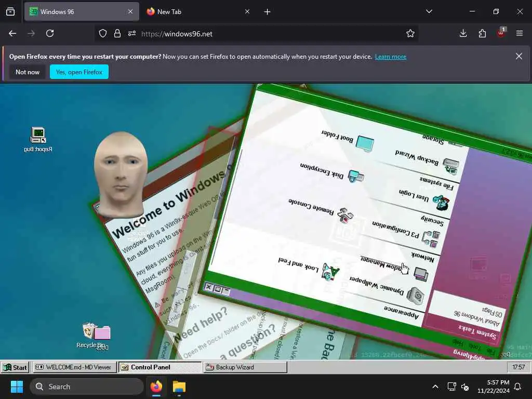
Task: Open the Backup Wizard icon in Control Panel
Action: click(451, 166)
